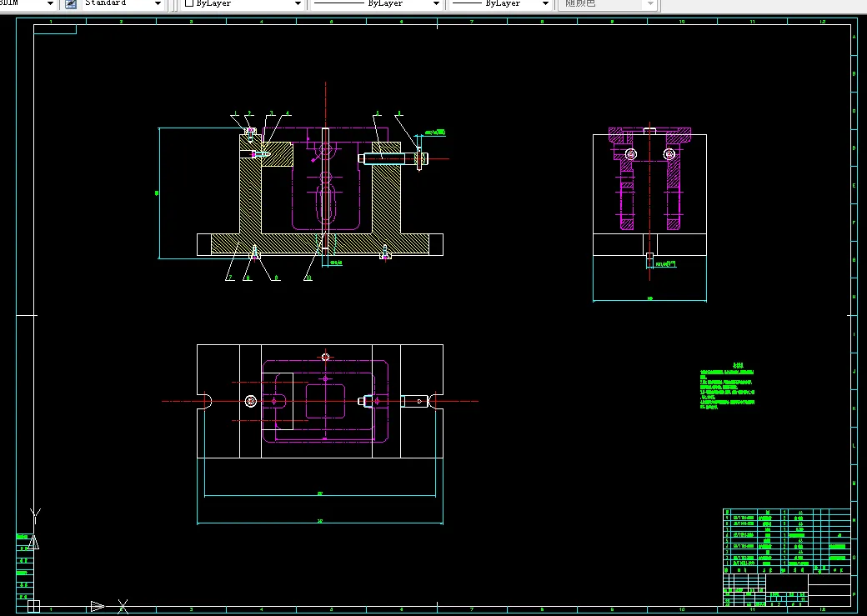Image resolution: width=867 pixels, height=616 pixels.
Task: Click the UCS origin square icon
Action: pos(33,606)
